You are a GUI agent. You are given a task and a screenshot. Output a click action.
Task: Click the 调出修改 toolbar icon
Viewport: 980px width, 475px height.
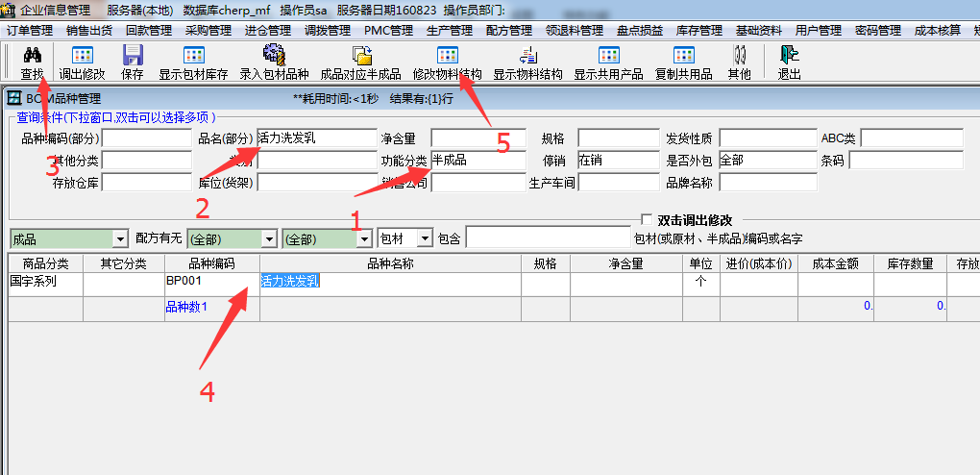coord(82,55)
